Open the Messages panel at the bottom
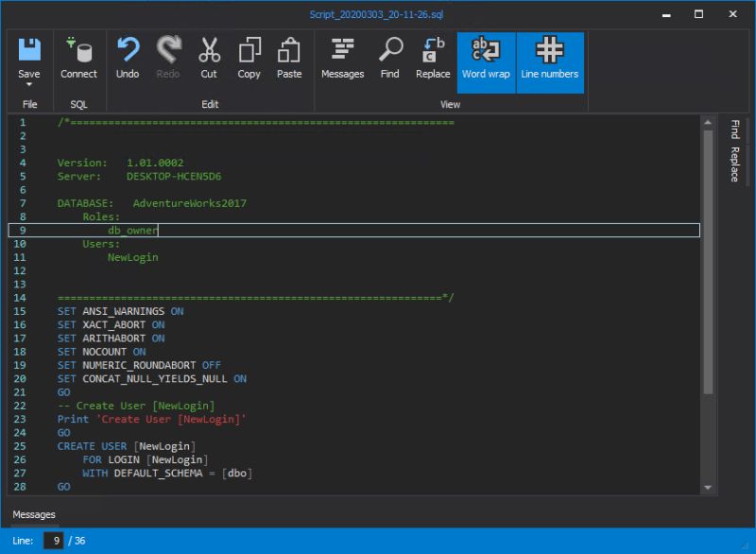This screenshot has height=554, width=756. click(34, 514)
